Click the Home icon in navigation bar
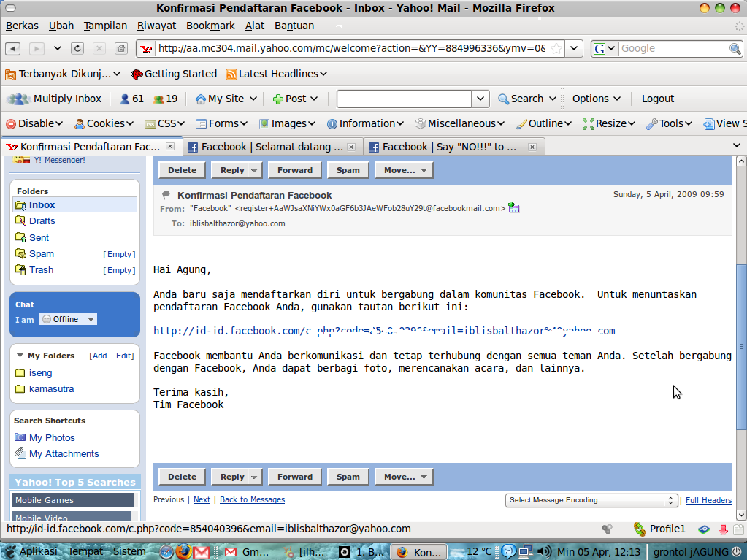The height and width of the screenshot is (560, 747). tap(120, 49)
